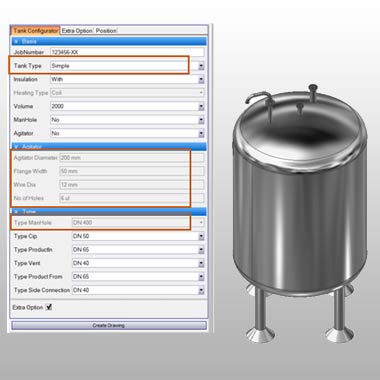The image size is (380, 380).
Task: Click the No of Holes field
Action: click(132, 198)
